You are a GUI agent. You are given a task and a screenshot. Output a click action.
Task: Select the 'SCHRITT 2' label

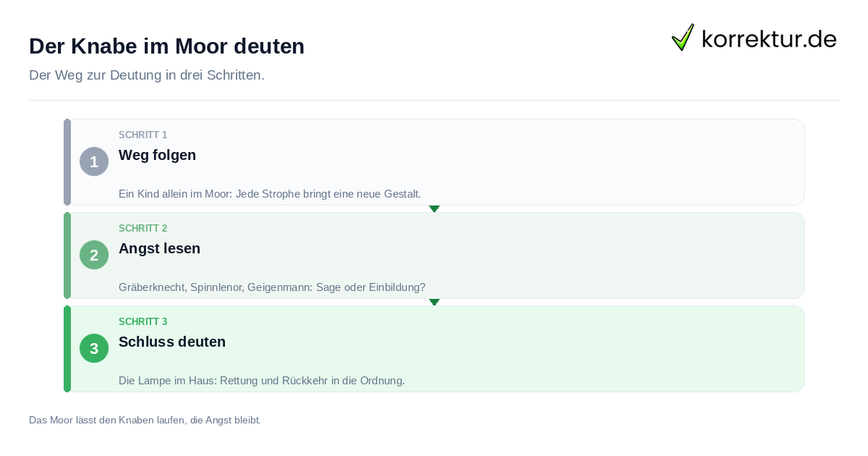click(x=142, y=229)
